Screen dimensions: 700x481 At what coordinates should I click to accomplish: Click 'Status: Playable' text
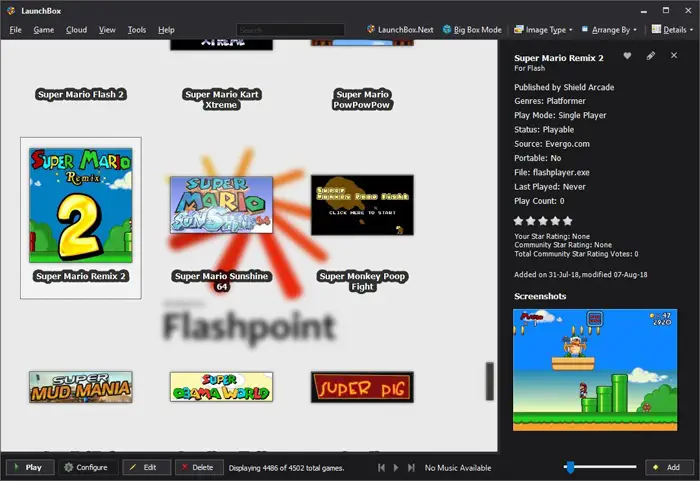[544, 130]
